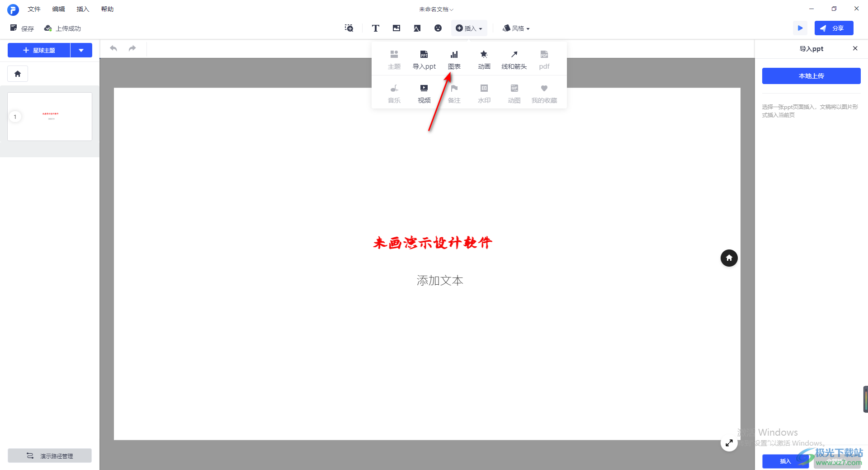The width and height of the screenshot is (868, 470).
Task: Click the red title text on canvas
Action: pyautogui.click(x=433, y=243)
